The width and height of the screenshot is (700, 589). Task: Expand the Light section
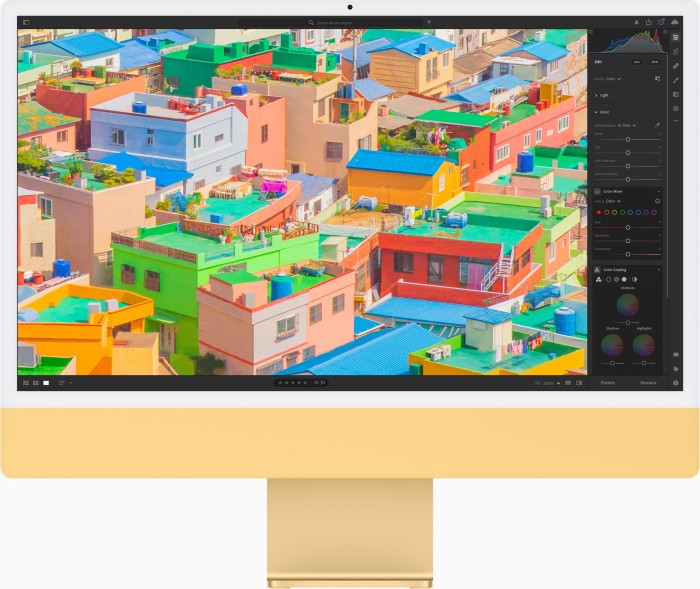(597, 95)
